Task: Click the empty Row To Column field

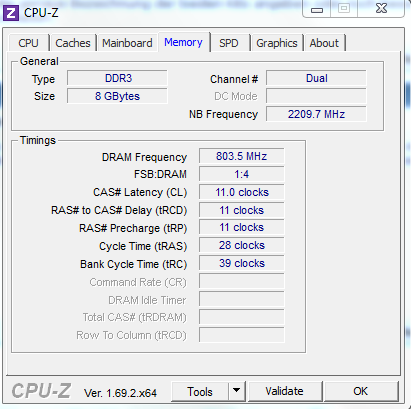Action: [x=242, y=335]
